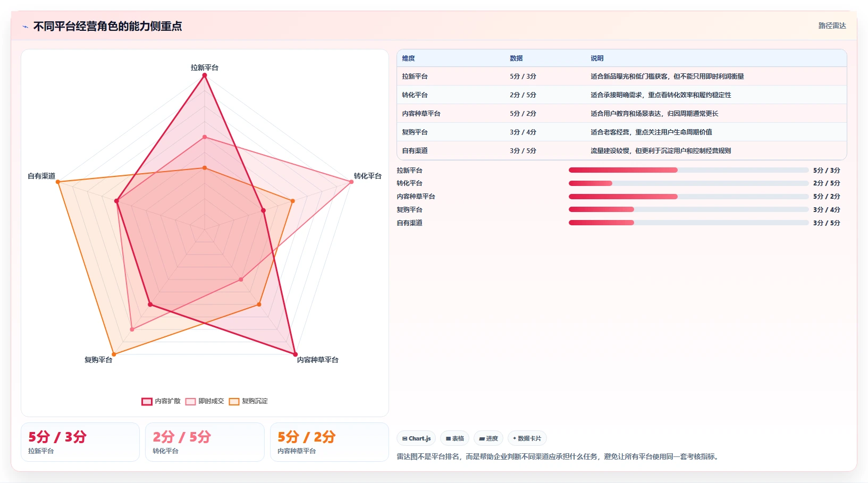Click the footnote text 雷达图不是平台排名

coord(559,456)
